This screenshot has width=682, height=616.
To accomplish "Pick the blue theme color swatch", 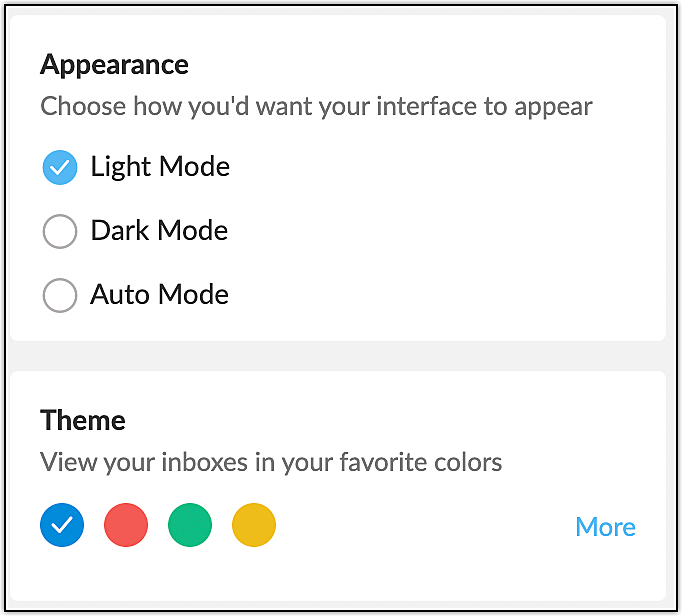I will coord(62,525).
